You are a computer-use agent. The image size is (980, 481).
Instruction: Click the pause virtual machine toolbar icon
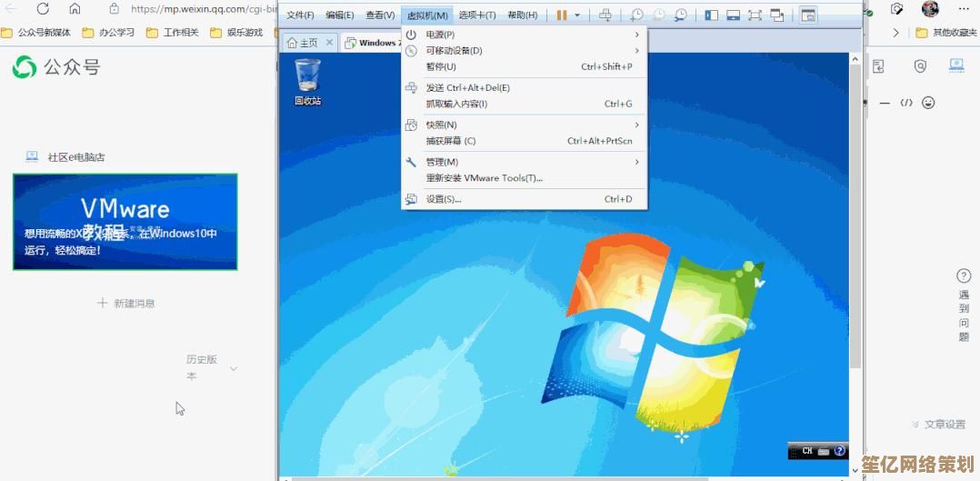coord(562,15)
